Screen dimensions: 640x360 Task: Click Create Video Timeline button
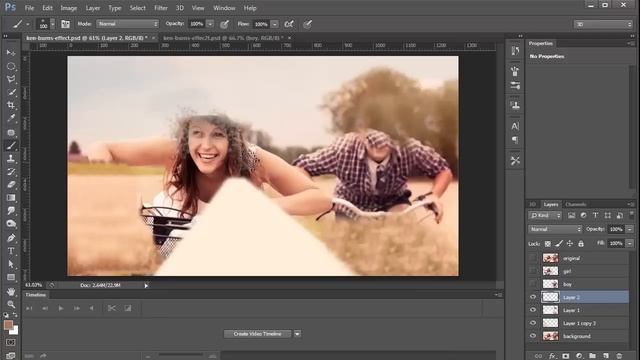tap(258, 334)
